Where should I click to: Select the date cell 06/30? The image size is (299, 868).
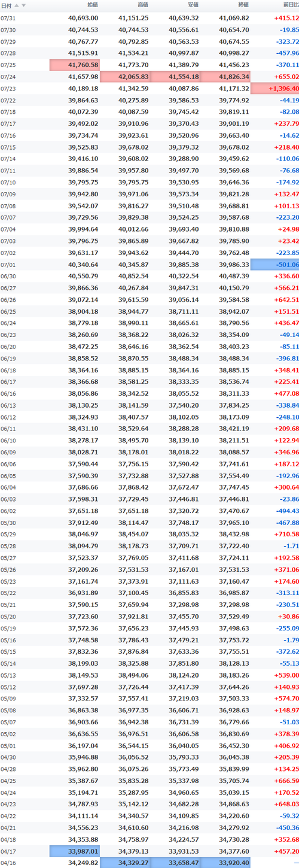tap(8, 276)
